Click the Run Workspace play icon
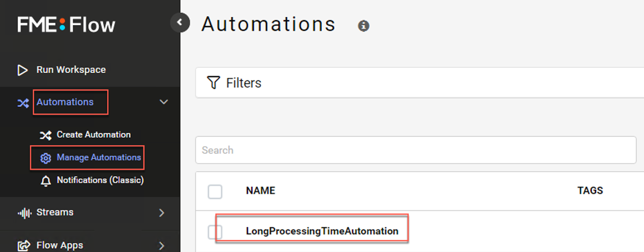This screenshot has height=252, width=644. (23, 70)
